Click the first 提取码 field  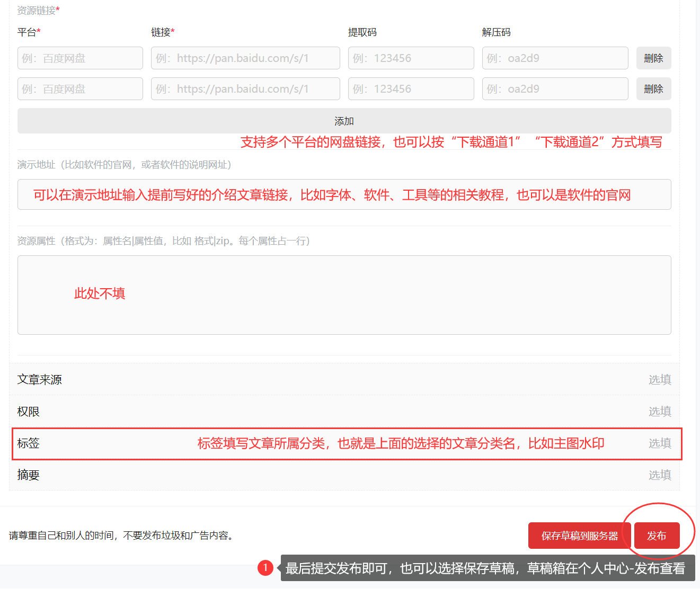click(411, 58)
